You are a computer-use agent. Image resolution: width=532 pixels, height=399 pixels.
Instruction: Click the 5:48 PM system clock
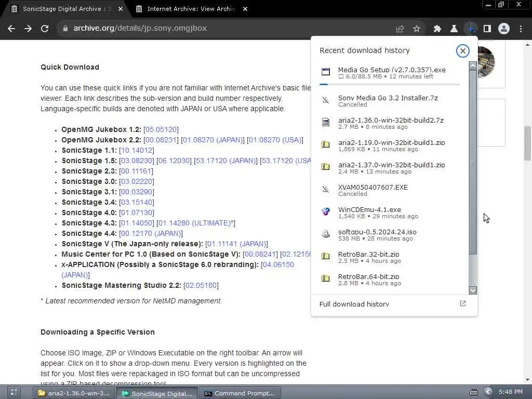point(511,392)
